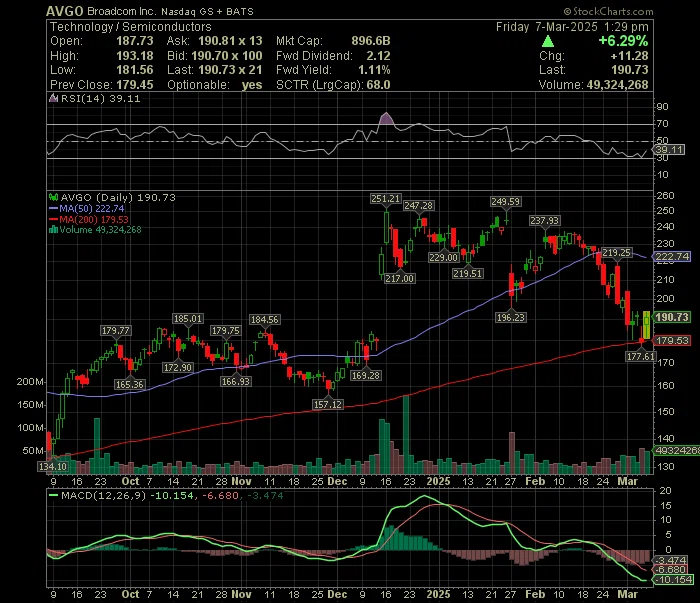
Task: Click the Mar label on price x-axis
Action: (x=627, y=482)
